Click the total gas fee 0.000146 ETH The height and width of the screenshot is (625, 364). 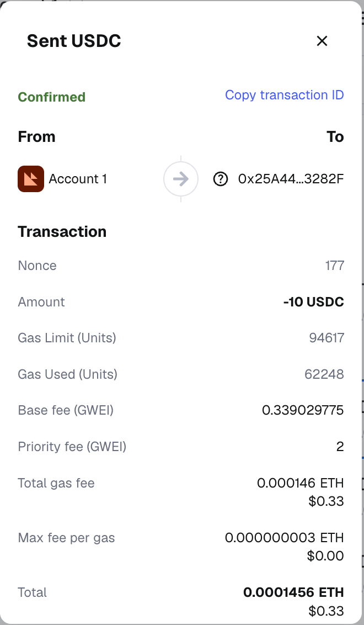(300, 483)
